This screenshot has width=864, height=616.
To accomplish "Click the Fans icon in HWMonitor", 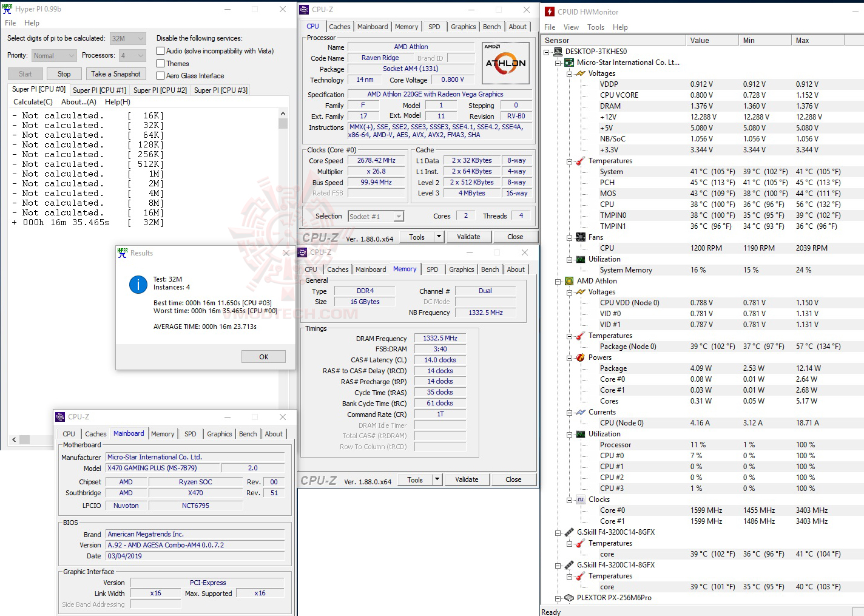I will [x=581, y=237].
